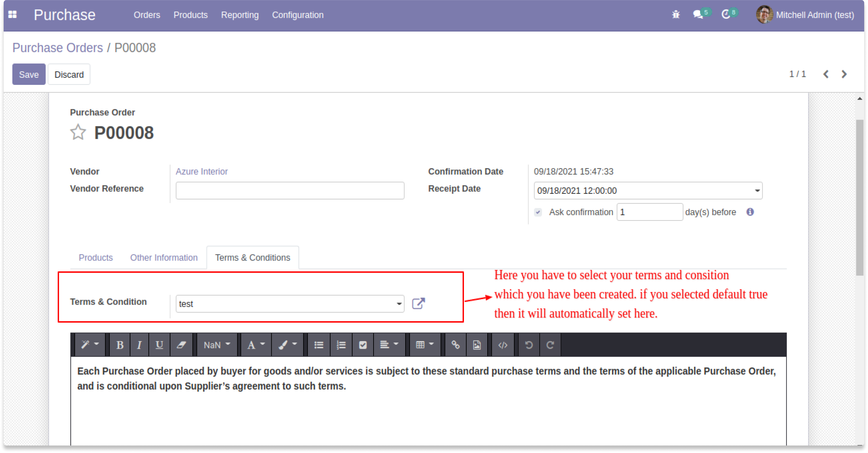Screen dimensions: 868x453
Task: Open the brush background color dropdown
Action: pyautogui.click(x=288, y=345)
